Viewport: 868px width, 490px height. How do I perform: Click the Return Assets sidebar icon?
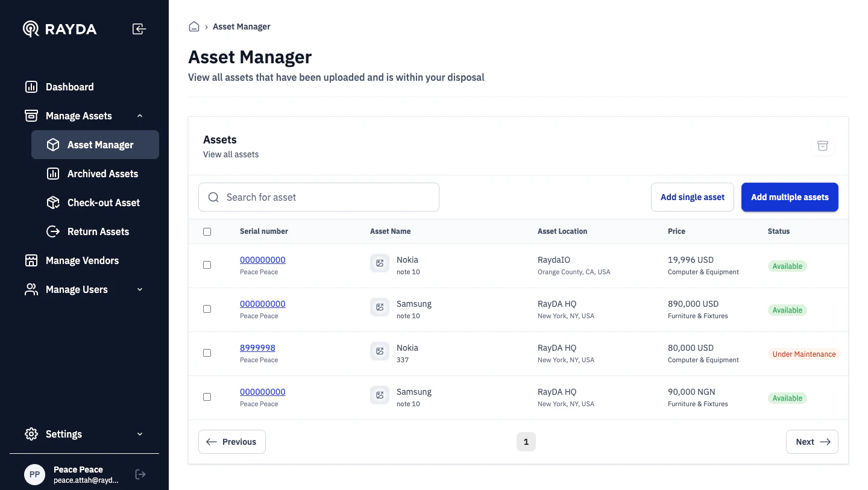pos(53,231)
